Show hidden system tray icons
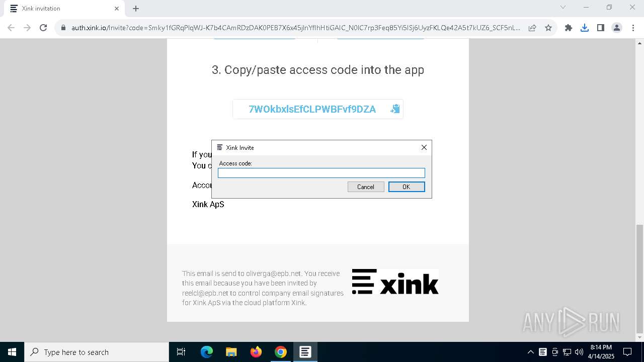Viewport: 644px width, 362px height. click(530, 352)
